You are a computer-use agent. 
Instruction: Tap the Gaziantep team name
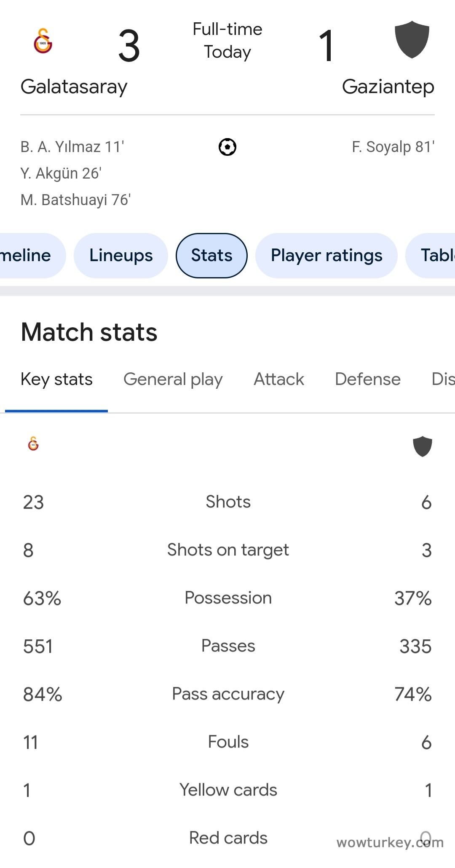click(x=388, y=87)
